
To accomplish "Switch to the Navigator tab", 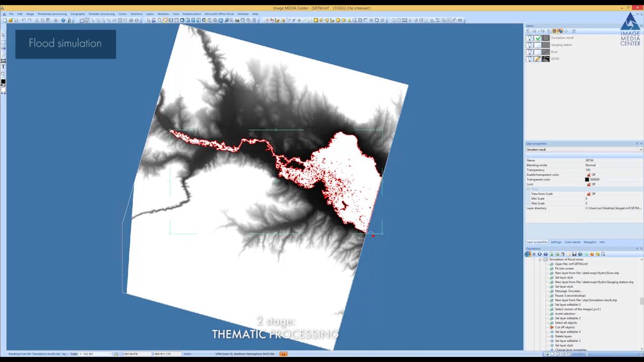I will click(590, 242).
